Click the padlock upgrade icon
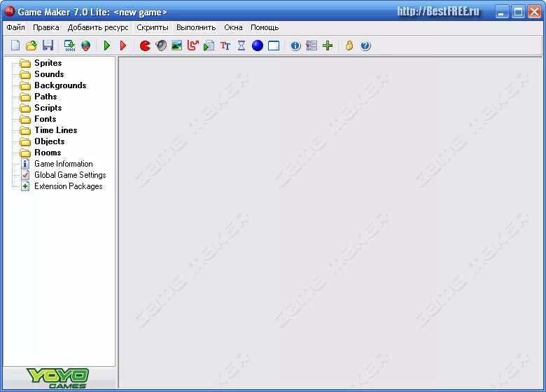The height and width of the screenshot is (392, 546). [349, 45]
